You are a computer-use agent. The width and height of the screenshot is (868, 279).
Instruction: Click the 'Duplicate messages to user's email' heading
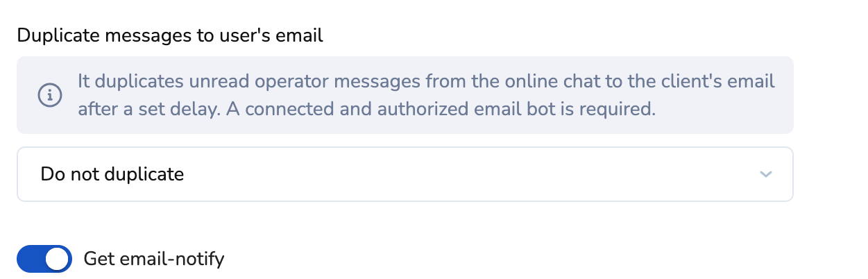(170, 35)
